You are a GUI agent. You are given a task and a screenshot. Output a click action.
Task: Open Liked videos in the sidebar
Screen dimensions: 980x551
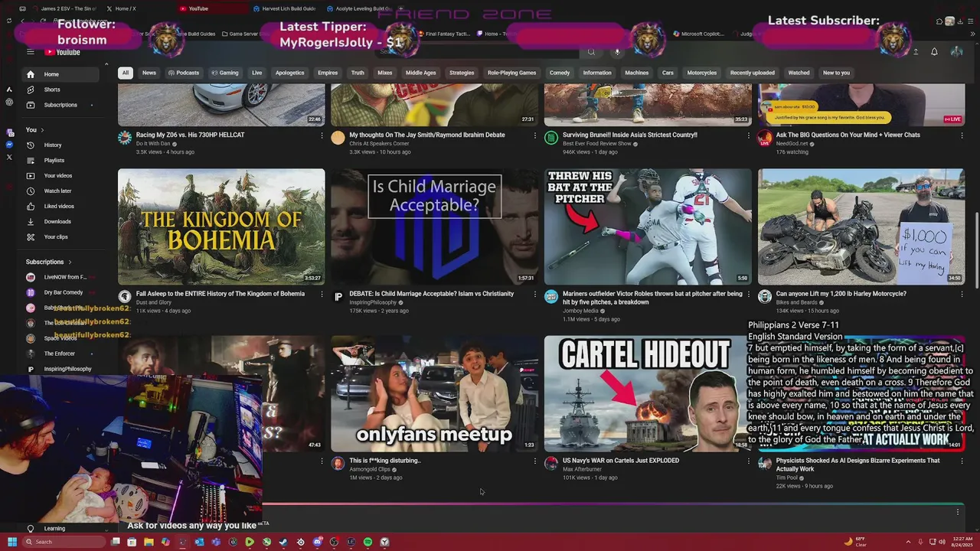tap(61, 206)
